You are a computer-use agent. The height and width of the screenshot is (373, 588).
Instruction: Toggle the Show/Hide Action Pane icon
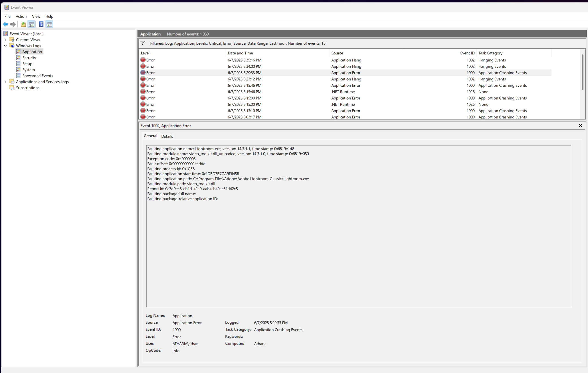click(x=49, y=24)
